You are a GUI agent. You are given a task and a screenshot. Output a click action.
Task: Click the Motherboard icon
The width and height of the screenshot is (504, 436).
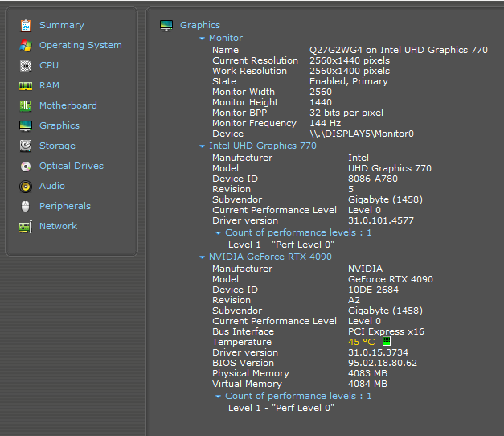[x=26, y=106]
